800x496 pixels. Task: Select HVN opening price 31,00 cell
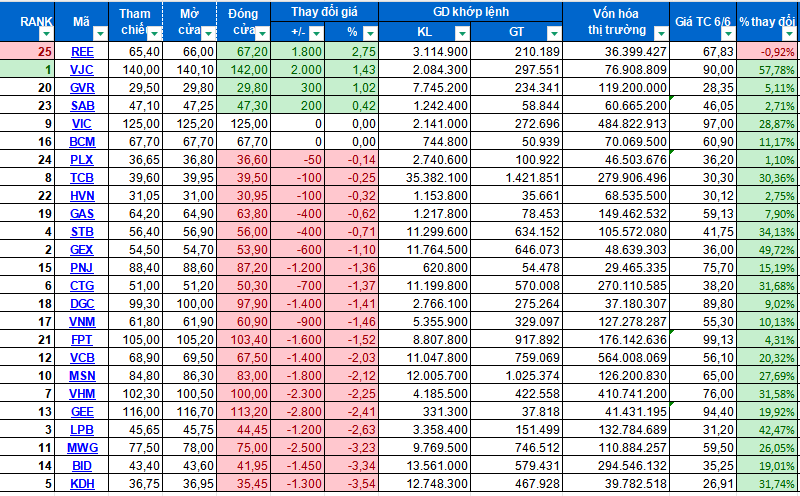(x=190, y=196)
